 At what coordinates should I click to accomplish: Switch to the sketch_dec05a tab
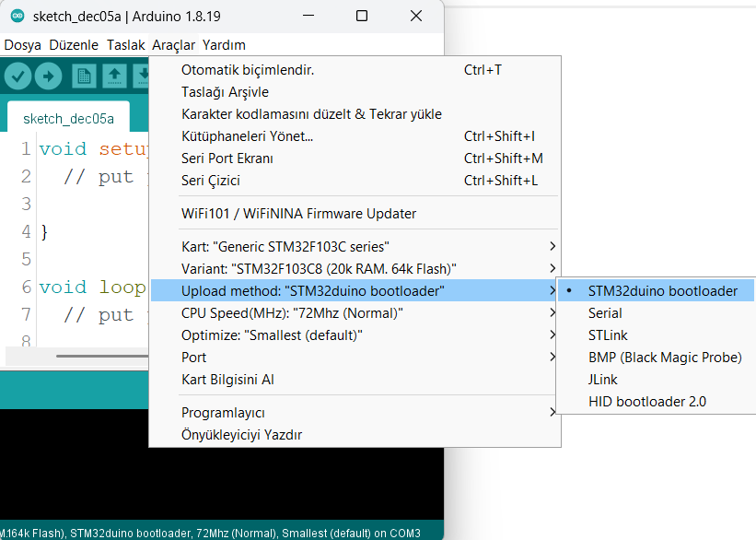68,119
